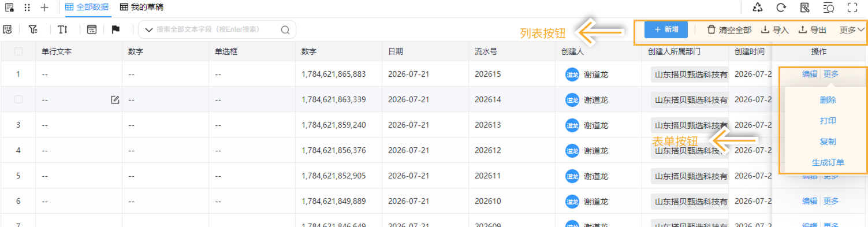Tick the select-all checkbox in header
Screen dimensions: 868x227
click(18, 51)
